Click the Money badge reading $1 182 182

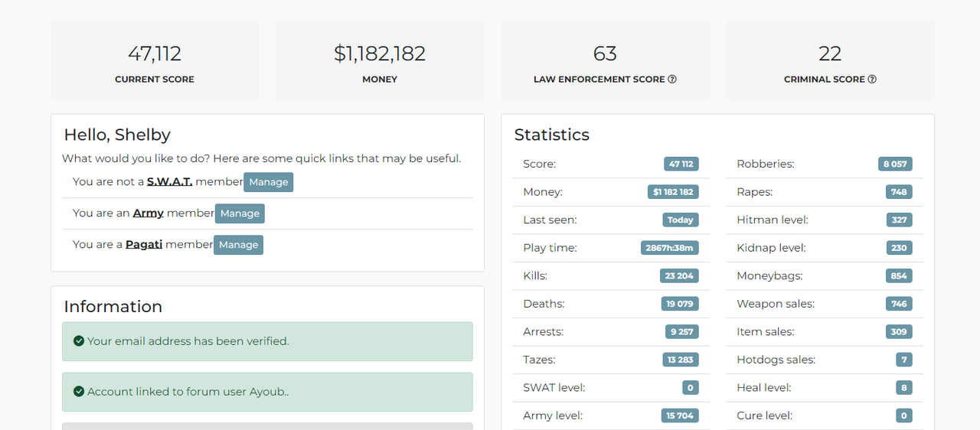673,192
